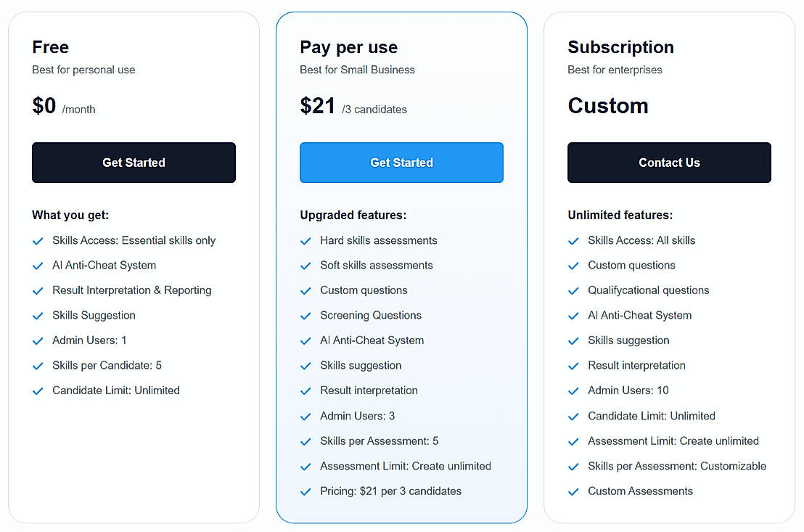Viewport: 804px width, 532px height.
Task: Click checkmark beside Pricing: $21 per 3 candidates
Action: click(306, 491)
